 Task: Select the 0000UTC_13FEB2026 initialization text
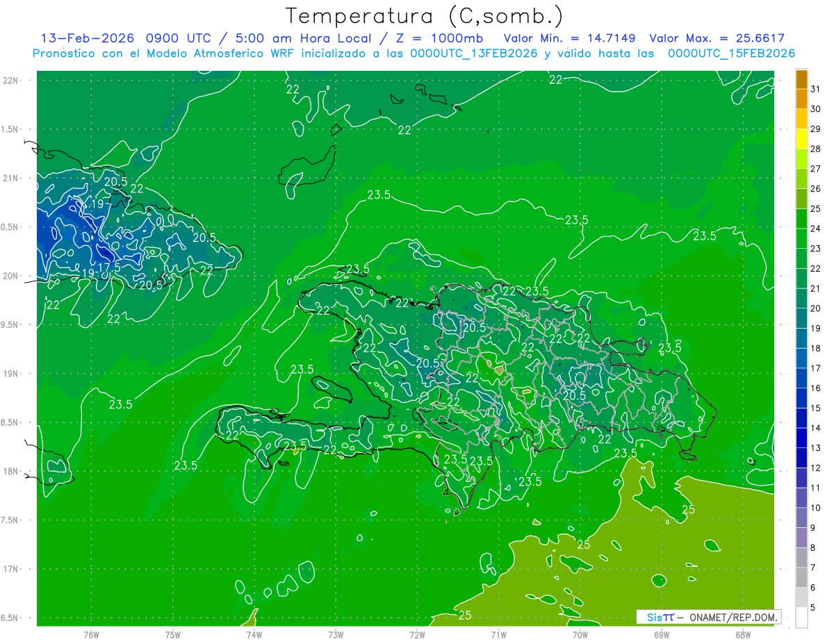point(474,53)
